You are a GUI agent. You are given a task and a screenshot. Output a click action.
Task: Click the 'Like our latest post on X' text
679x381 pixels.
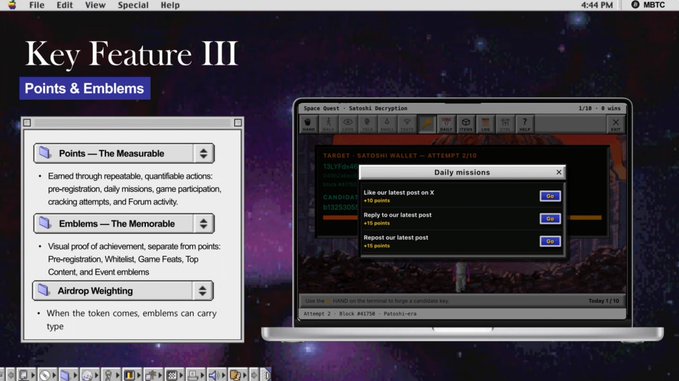click(399, 193)
